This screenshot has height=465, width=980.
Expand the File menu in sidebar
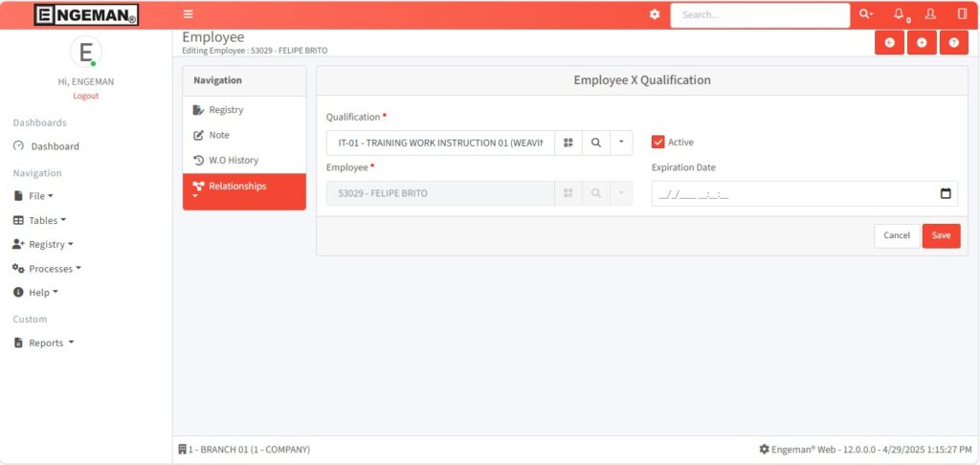tap(35, 195)
